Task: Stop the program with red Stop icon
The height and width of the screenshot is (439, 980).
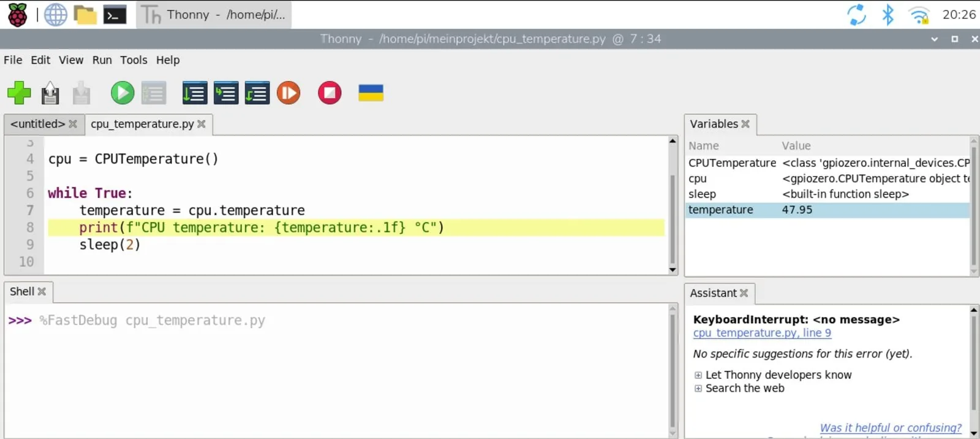Action: coord(330,93)
